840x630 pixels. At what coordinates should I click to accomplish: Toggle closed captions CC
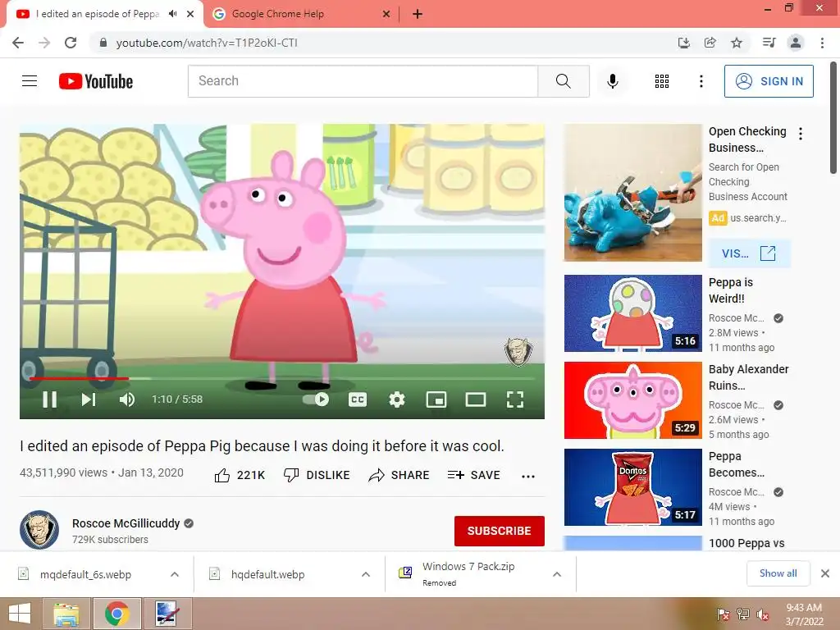[358, 399]
